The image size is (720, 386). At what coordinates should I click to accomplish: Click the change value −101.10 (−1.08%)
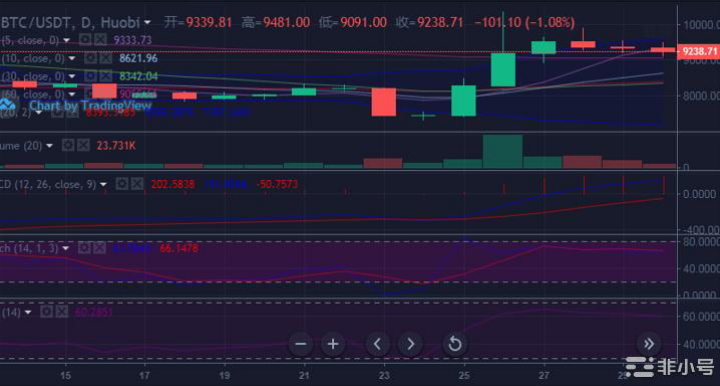click(x=524, y=22)
